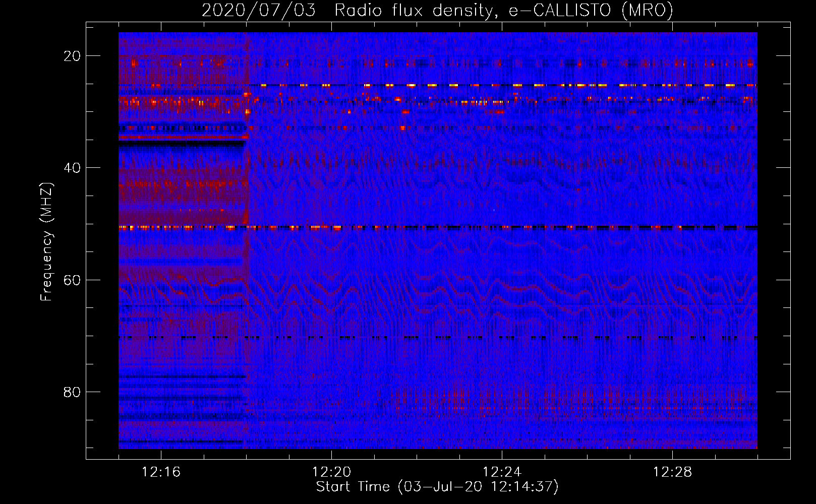Click the 12:20 time tick label

(x=331, y=472)
